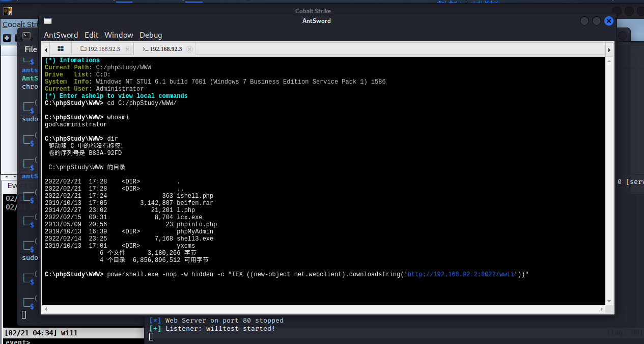
Task: Close the AntSword window
Action: [x=609, y=21]
